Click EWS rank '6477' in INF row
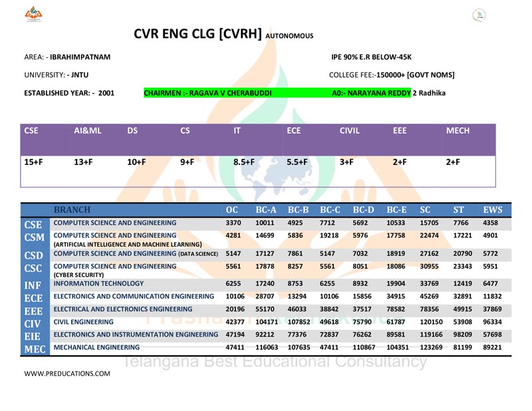532x411 pixels. click(491, 283)
